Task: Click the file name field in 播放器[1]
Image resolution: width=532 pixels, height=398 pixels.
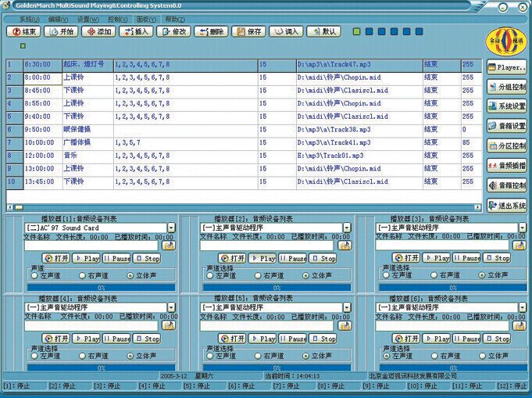Action: (91, 246)
